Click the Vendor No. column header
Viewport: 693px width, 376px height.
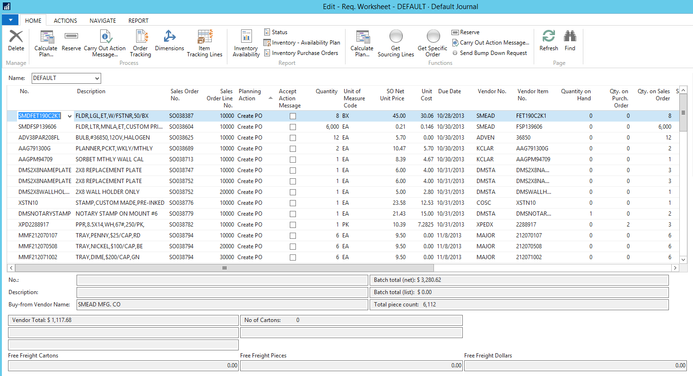tap(492, 91)
